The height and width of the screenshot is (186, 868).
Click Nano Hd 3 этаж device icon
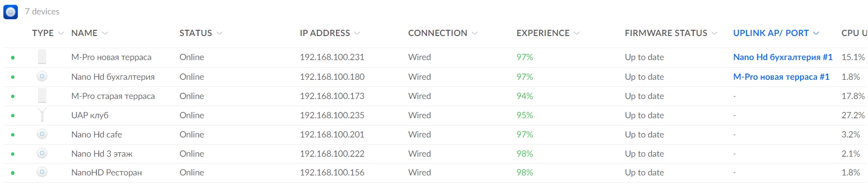tap(42, 153)
